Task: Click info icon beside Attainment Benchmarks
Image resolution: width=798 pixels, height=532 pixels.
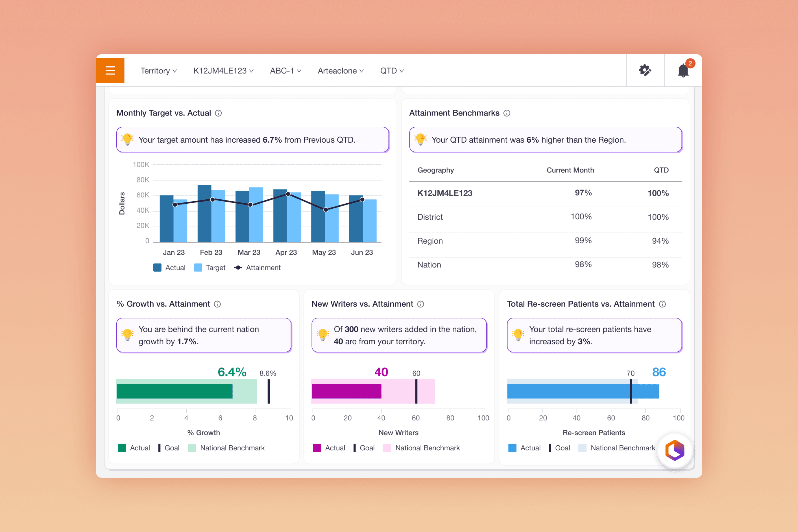Action: 507,113
